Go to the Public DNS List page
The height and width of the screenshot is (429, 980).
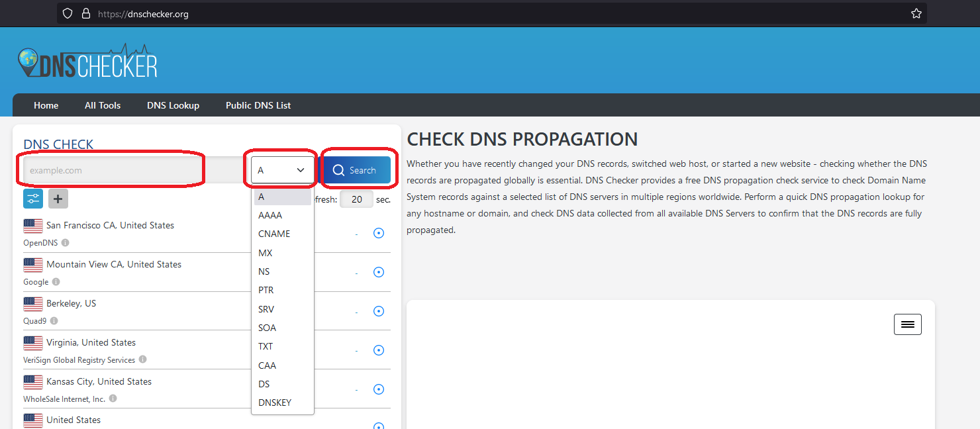258,105
